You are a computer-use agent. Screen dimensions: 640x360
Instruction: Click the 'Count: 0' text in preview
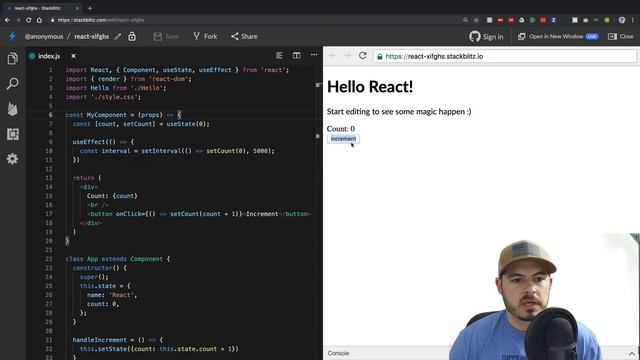pyautogui.click(x=341, y=129)
